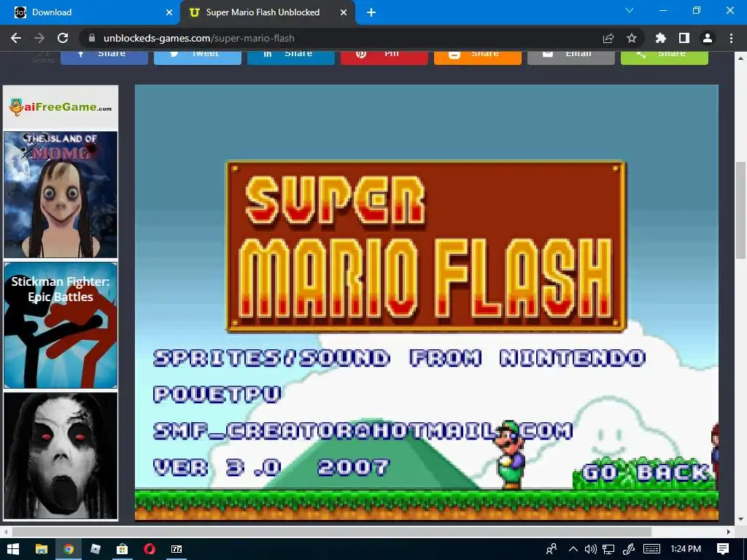Open the People icon in system tray
747x560 pixels.
click(551, 549)
